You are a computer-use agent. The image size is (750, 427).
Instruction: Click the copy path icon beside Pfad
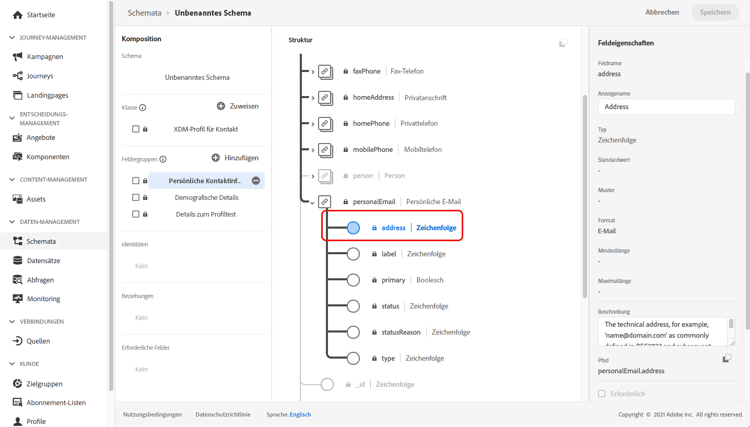(727, 359)
